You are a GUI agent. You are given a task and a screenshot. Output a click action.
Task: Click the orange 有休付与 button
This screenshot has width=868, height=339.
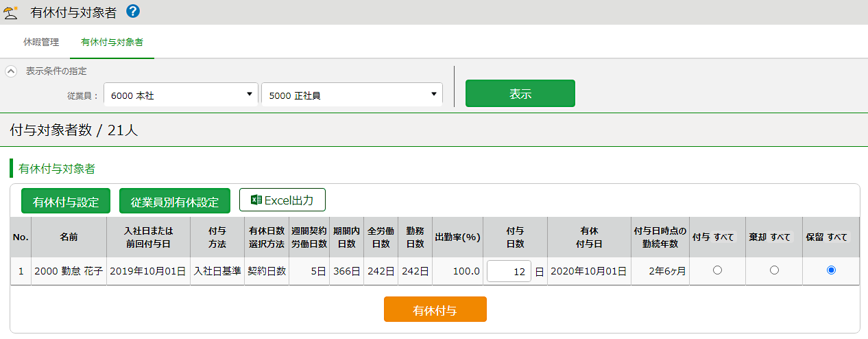pos(435,309)
